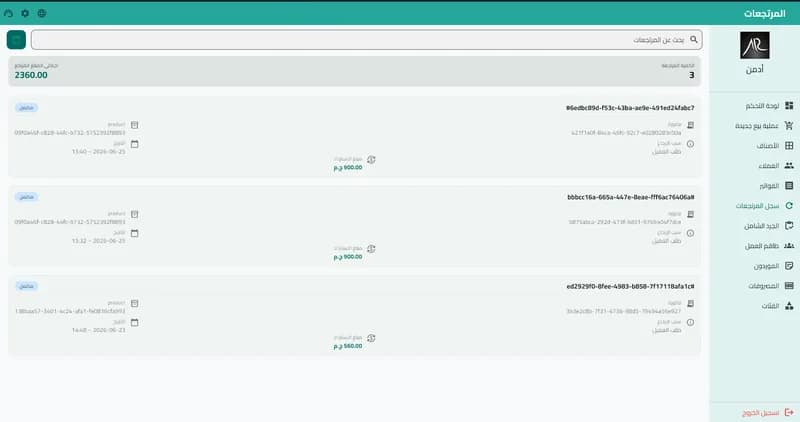Click return ID bbbcc16a-665a-447e-8eae-fff6ac76406a
This screenshot has width=800, height=422.
pyautogui.click(x=631, y=197)
